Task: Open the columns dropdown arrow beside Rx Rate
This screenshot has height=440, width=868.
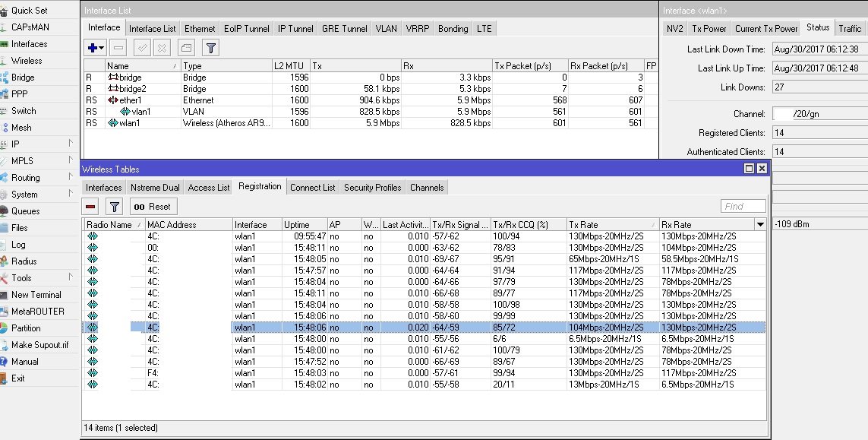Action: [760, 224]
